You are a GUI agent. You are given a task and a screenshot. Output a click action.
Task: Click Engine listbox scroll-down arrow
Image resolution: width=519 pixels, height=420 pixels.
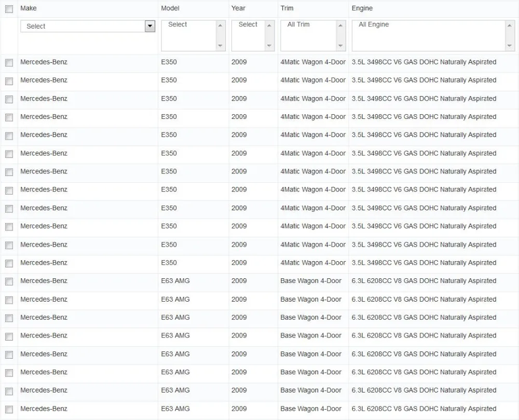click(510, 46)
